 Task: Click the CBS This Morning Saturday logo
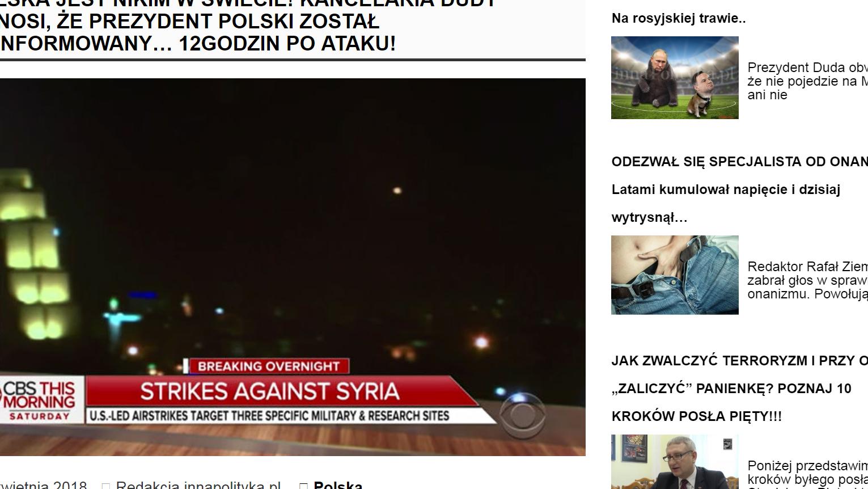pos(39,401)
